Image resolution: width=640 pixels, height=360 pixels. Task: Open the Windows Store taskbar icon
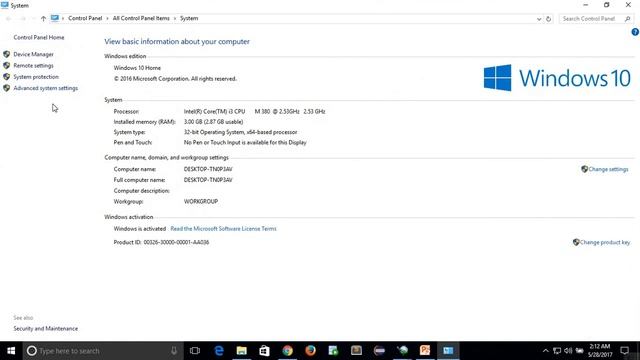click(264, 351)
